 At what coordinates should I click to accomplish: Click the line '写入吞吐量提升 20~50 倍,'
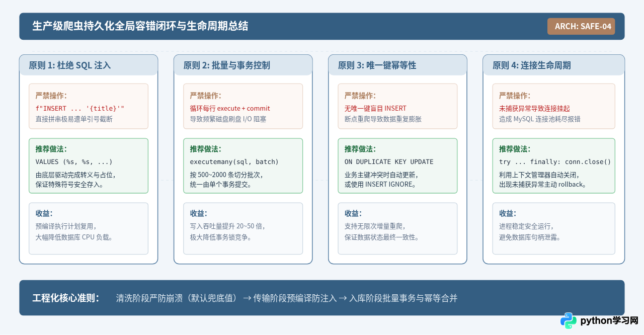[x=228, y=226]
